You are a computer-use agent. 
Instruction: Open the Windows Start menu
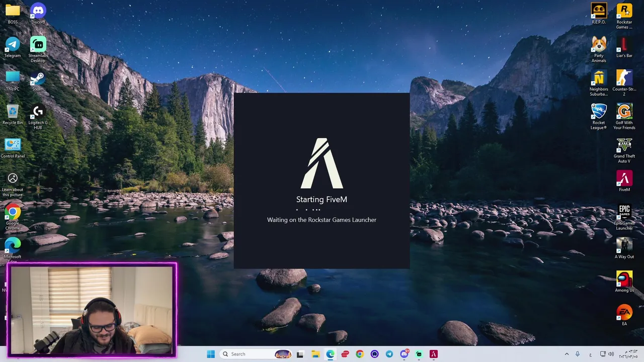click(x=211, y=354)
